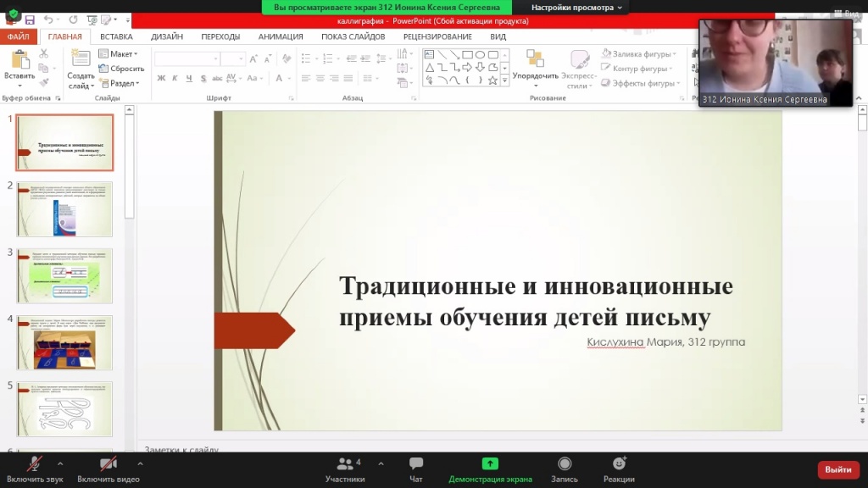
Task: Open the Реакции reactions menu
Action: tap(619, 464)
